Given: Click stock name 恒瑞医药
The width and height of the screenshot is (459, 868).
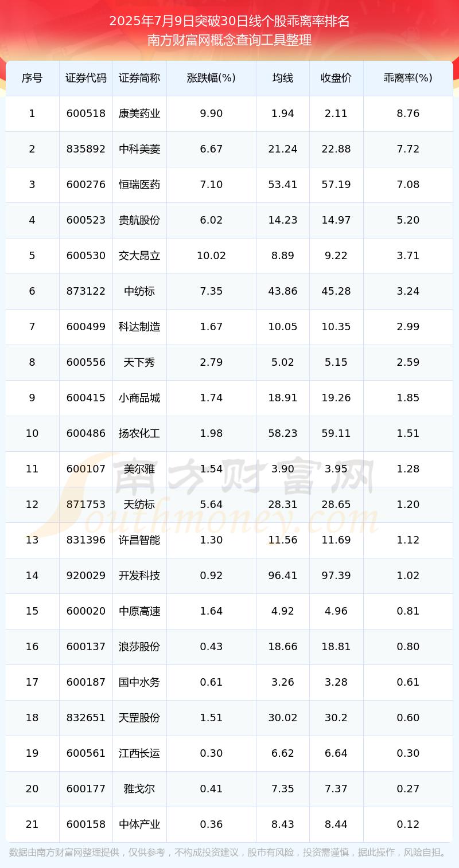Looking at the screenshot, I should (139, 185).
